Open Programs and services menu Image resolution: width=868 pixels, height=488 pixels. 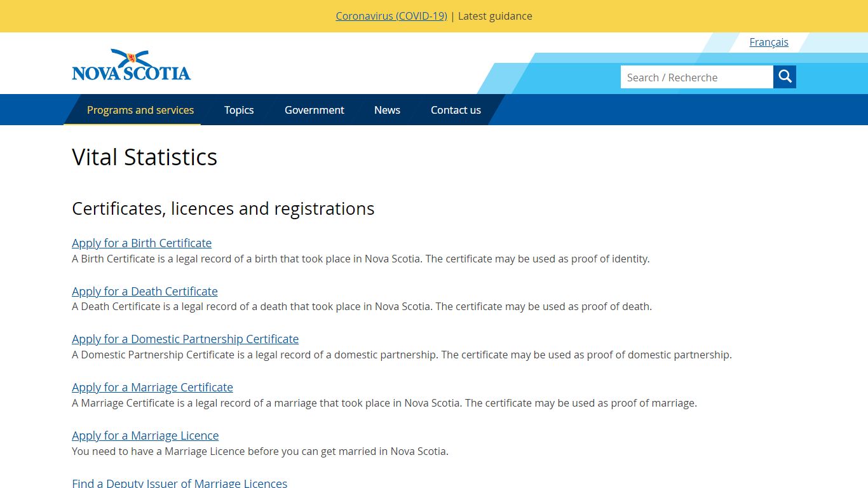coord(140,110)
